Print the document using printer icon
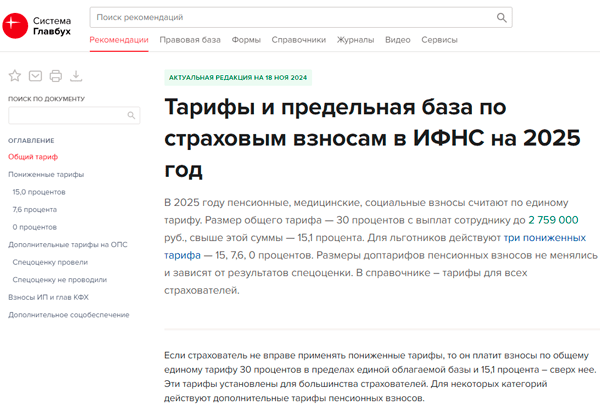Screen dimensions: 600x408 [x=56, y=76]
